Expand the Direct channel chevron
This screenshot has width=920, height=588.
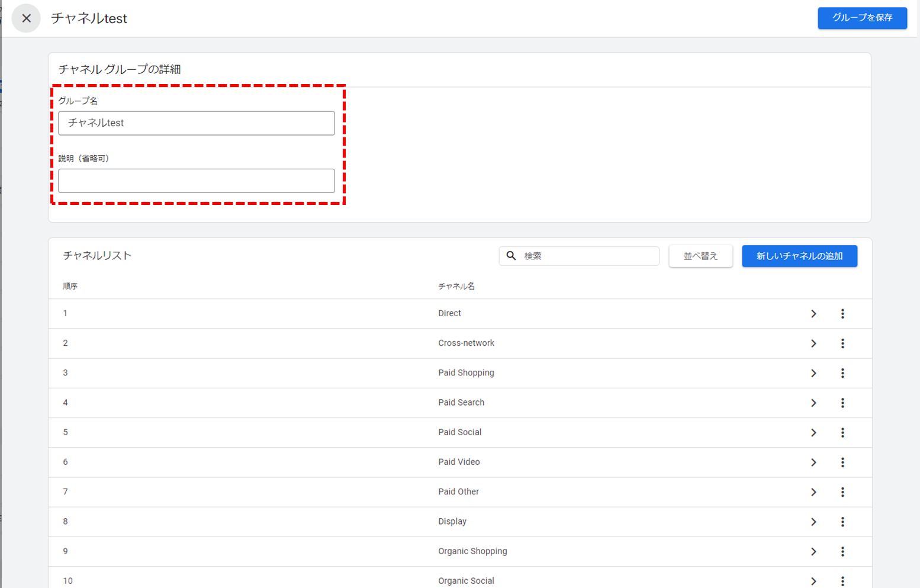tap(813, 313)
